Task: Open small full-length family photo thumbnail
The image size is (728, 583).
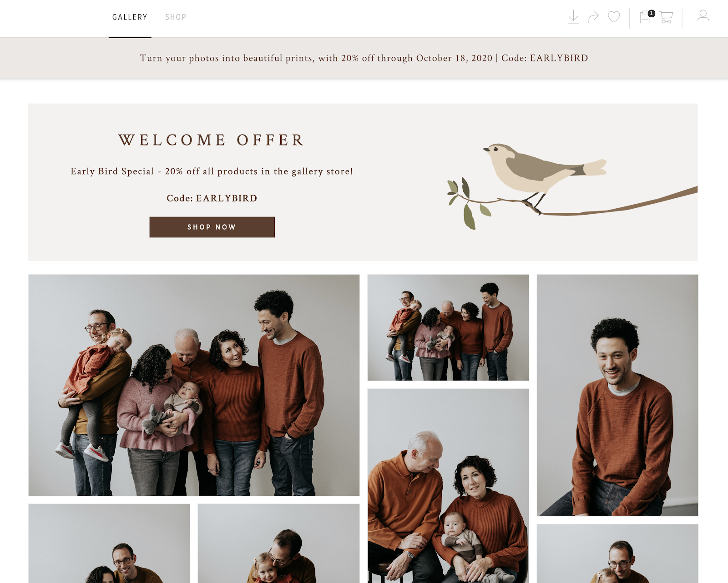Action: pyautogui.click(x=448, y=327)
